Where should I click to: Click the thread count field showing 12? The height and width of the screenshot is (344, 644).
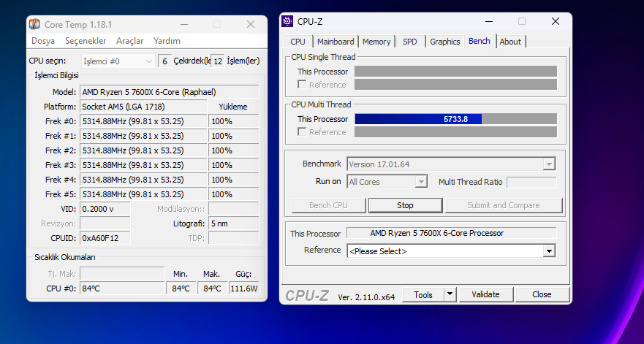(218, 61)
